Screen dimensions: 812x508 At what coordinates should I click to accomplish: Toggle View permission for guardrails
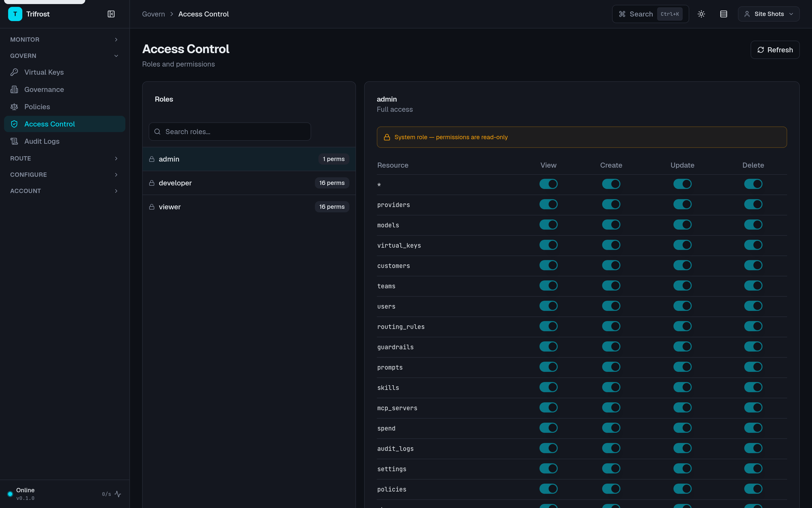click(548, 346)
